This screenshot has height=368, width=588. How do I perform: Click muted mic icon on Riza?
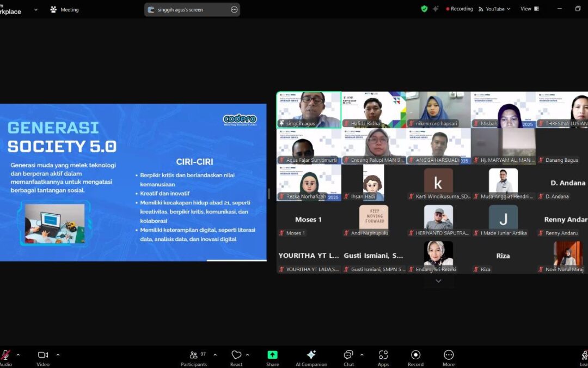coord(476,269)
